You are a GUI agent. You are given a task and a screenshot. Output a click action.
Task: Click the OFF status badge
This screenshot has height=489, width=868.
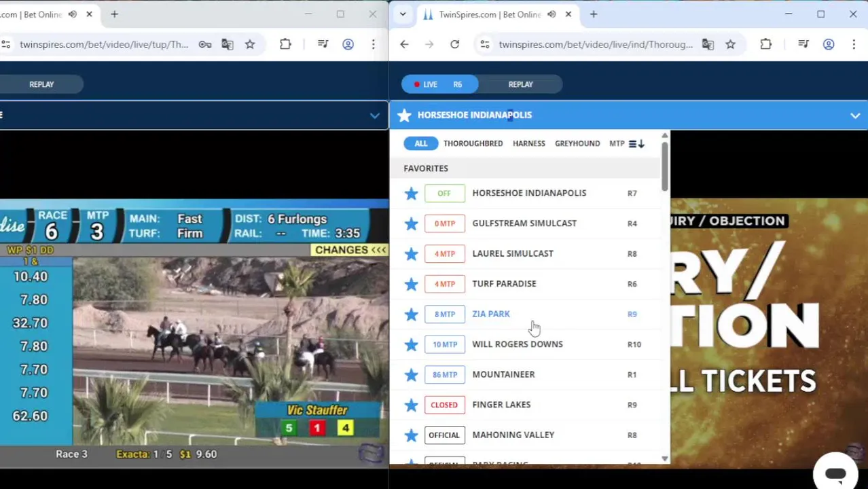(444, 193)
